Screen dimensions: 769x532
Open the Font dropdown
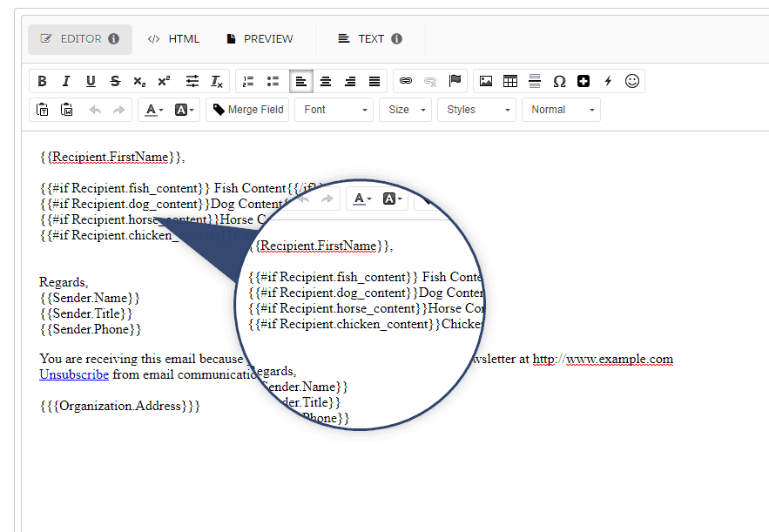(334, 110)
